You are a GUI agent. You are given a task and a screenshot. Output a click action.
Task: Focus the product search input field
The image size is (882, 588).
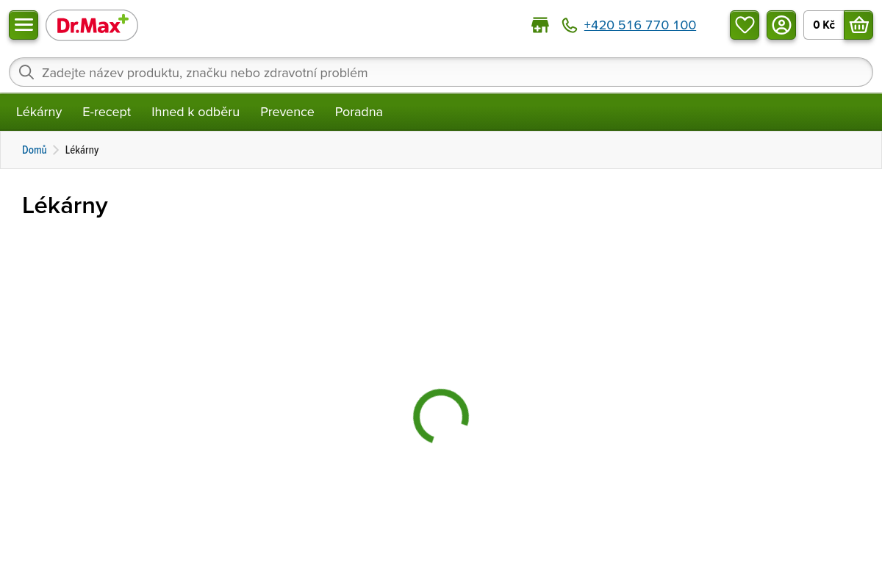pyautogui.click(x=441, y=72)
